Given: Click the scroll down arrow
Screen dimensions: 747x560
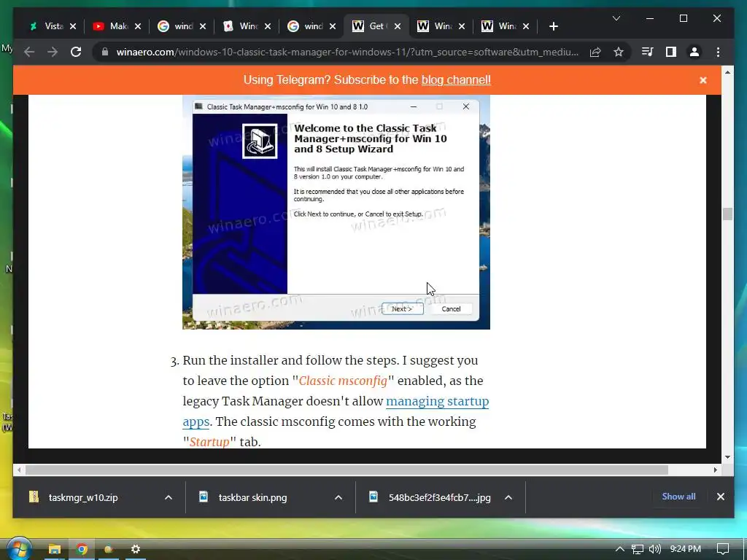Looking at the screenshot, I should [727, 456].
